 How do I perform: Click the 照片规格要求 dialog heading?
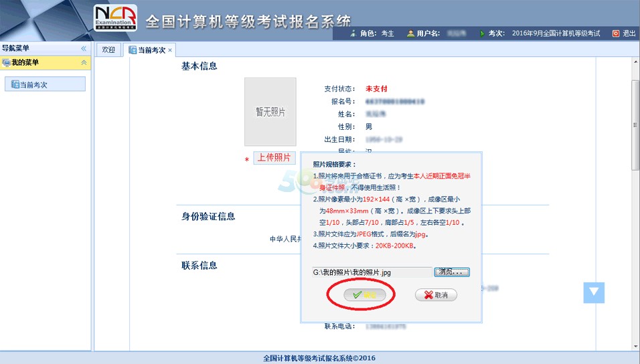click(334, 164)
